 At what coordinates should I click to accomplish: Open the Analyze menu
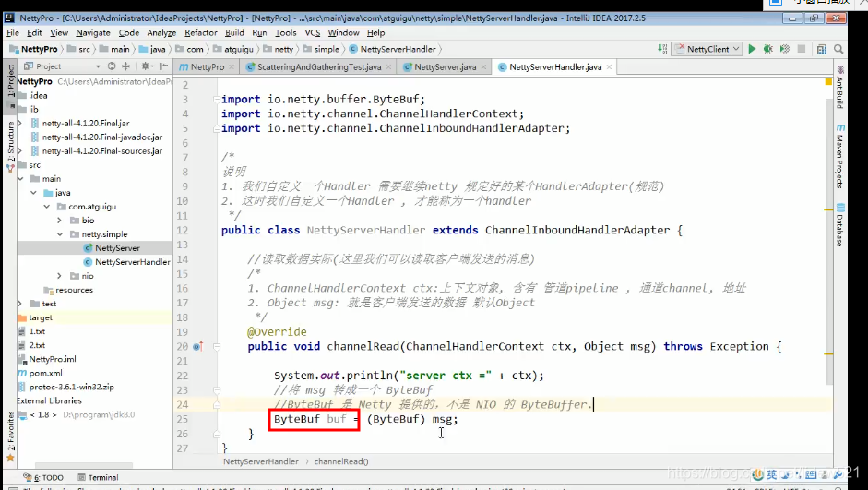pos(161,32)
